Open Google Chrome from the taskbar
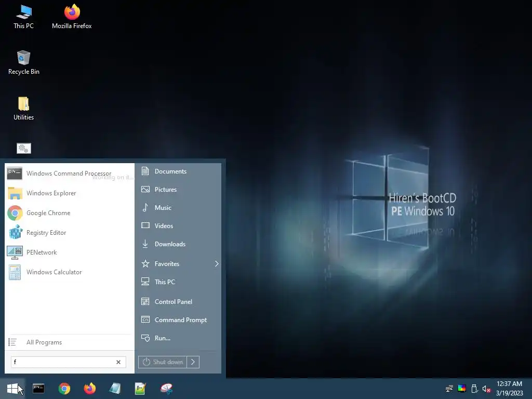532x399 pixels. tap(64, 389)
